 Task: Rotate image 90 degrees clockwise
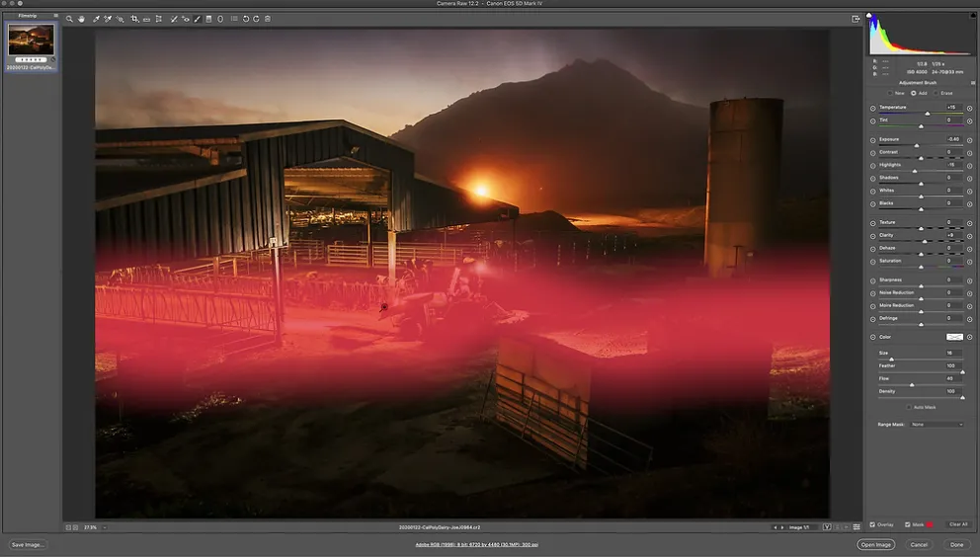point(256,19)
